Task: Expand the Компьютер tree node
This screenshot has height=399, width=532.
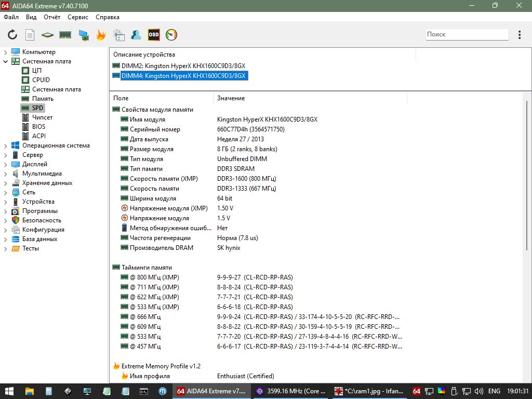Action: pyautogui.click(x=5, y=52)
